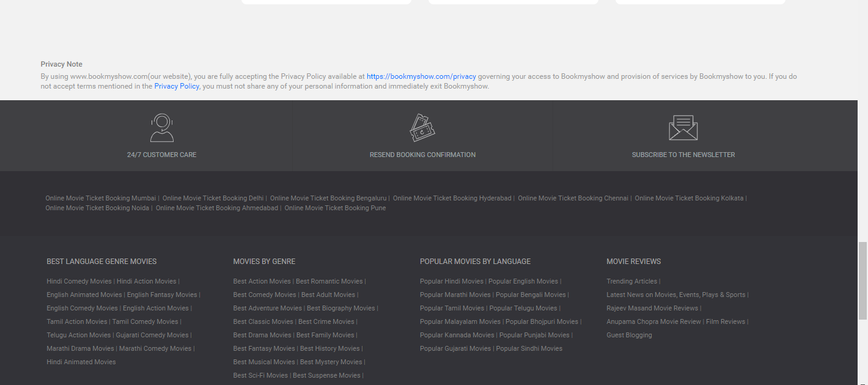
Task: Open Popular Tamil Movies
Action: [x=452, y=308]
